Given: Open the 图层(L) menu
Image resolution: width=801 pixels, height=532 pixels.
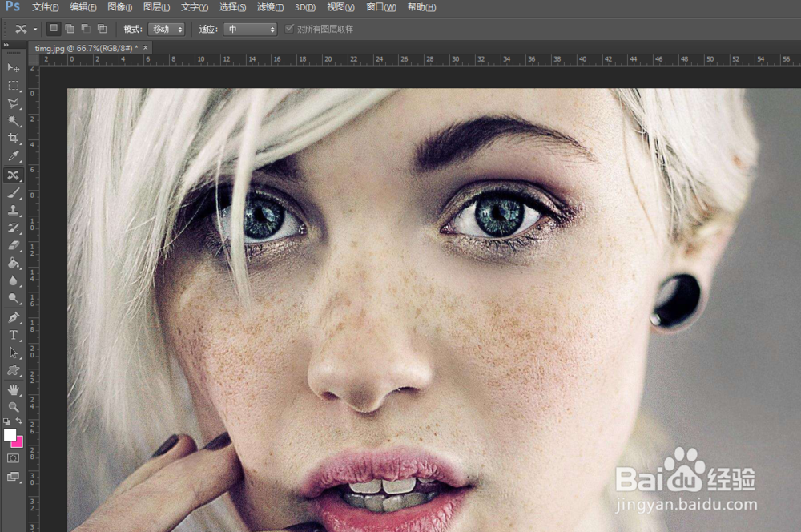Looking at the screenshot, I should click(156, 7).
